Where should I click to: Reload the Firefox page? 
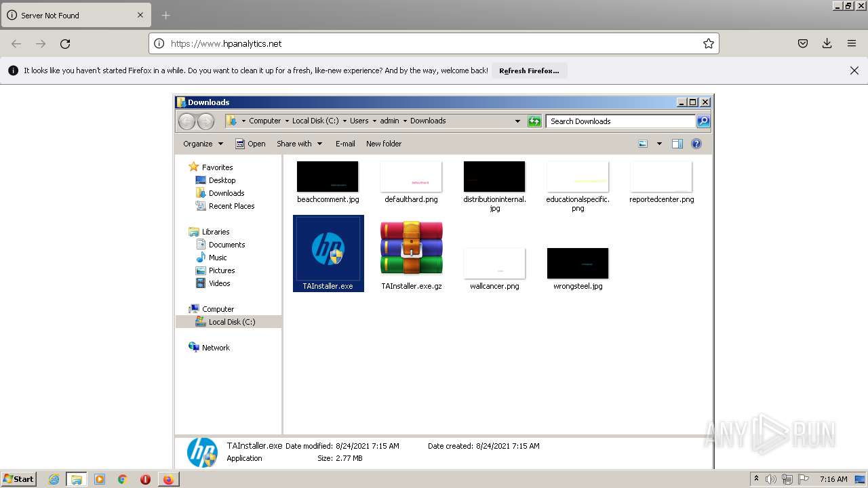(x=65, y=43)
